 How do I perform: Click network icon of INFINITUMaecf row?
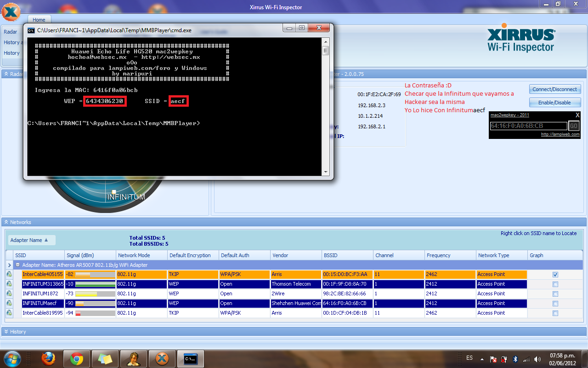[9, 303]
